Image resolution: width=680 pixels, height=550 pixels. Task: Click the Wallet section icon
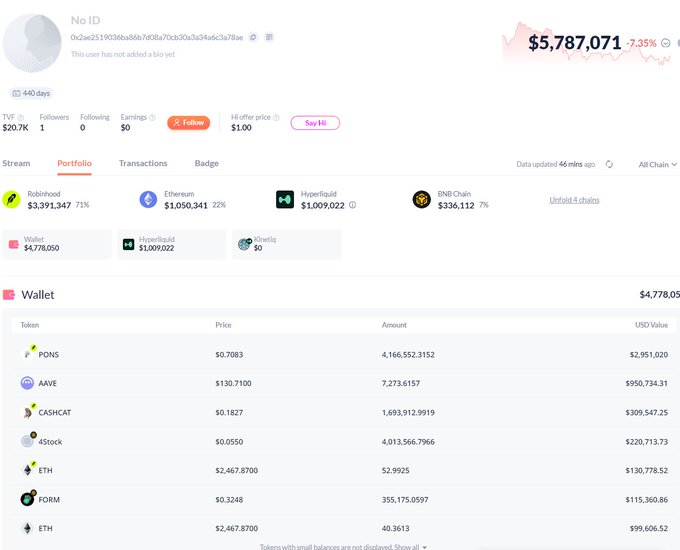pos(9,295)
